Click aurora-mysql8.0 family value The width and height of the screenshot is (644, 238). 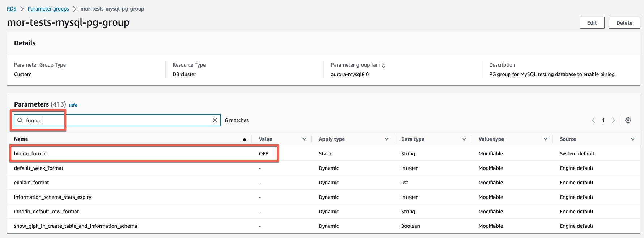click(350, 74)
